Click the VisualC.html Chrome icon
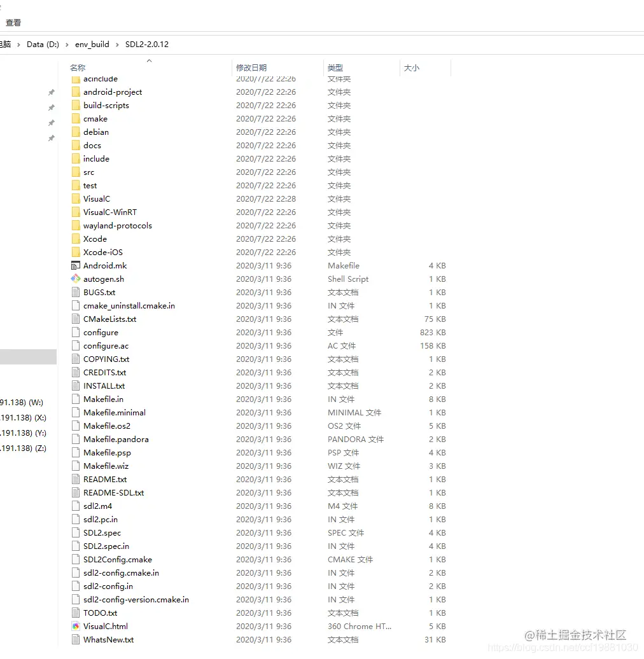This screenshot has width=644, height=659. (76, 626)
